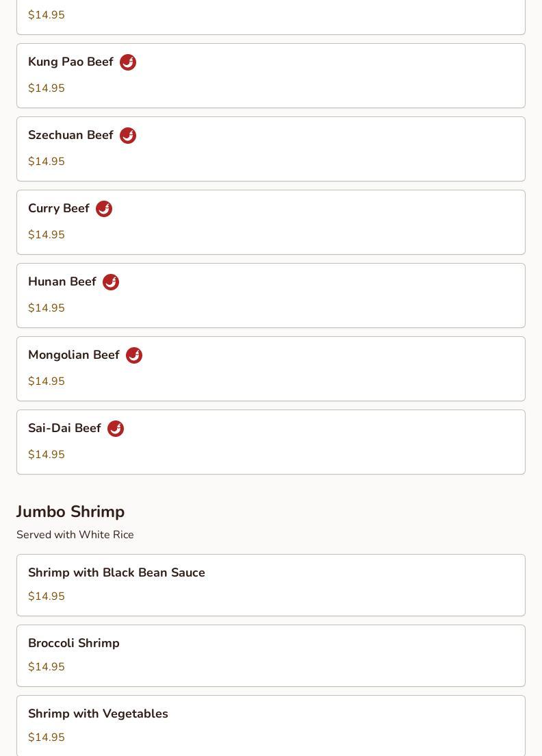The width and height of the screenshot is (542, 756).
Task: Open the Broccoli Shrimp item
Action: [x=74, y=643]
